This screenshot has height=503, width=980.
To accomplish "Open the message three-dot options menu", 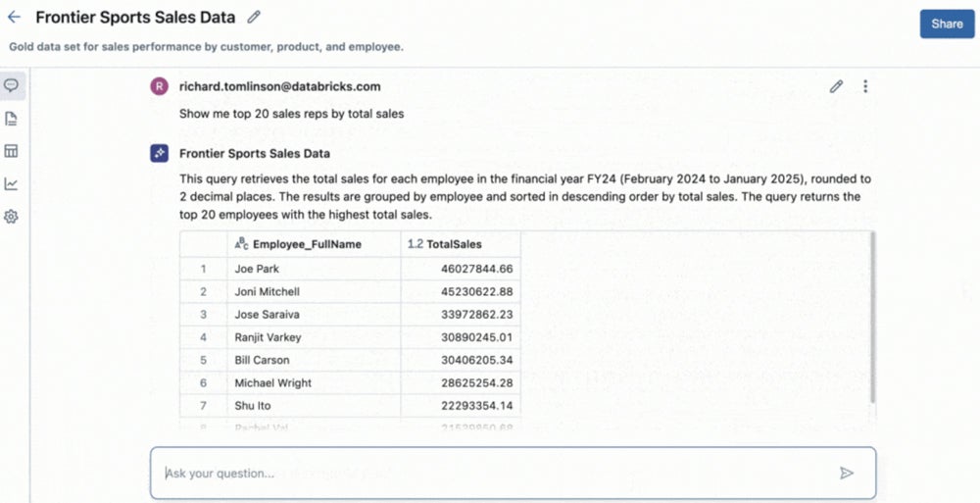I will point(865,86).
